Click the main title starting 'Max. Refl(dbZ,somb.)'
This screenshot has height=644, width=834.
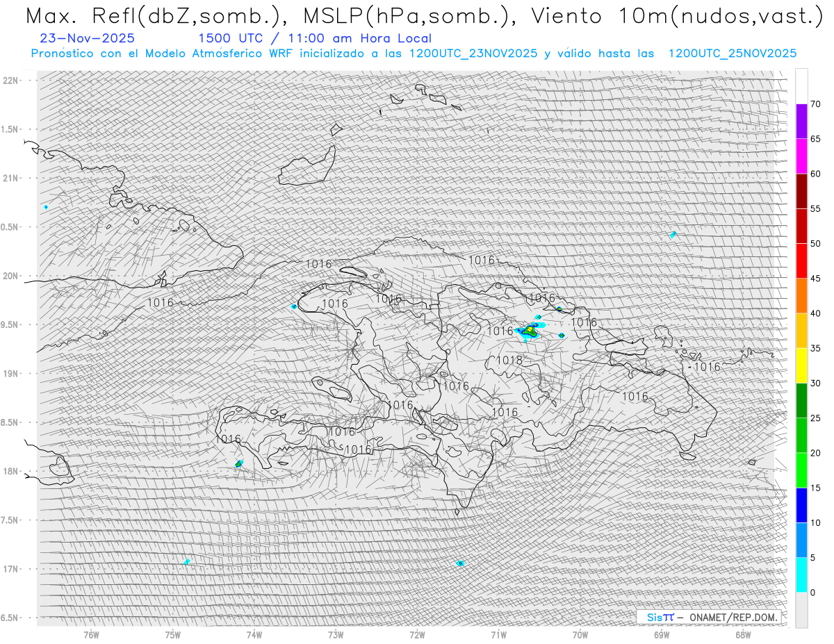coord(424,16)
